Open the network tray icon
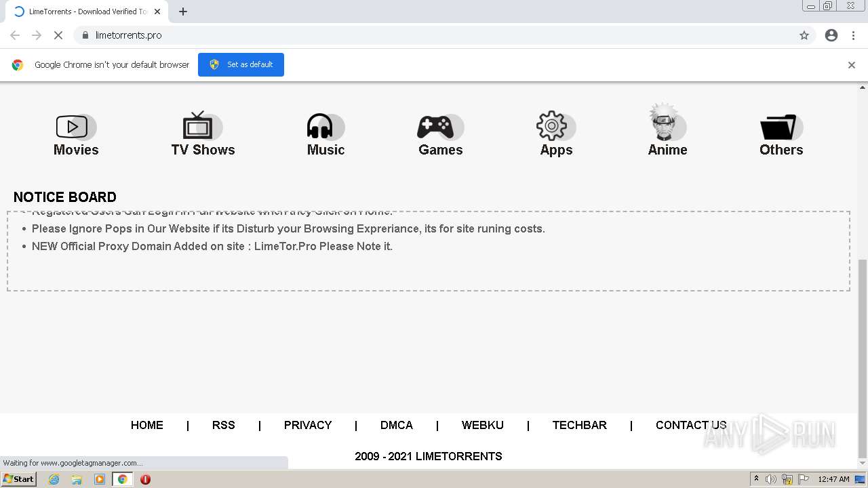This screenshot has width=868, height=488. 787,479
